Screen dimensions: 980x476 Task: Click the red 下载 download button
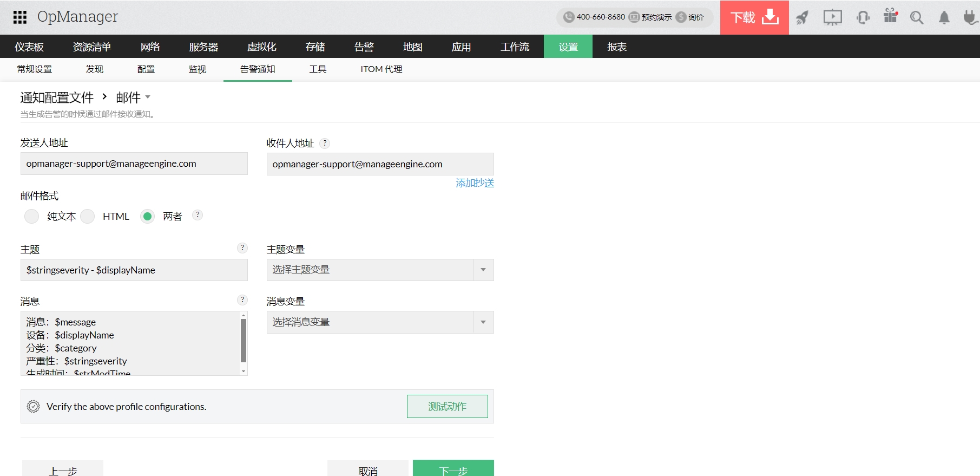tap(754, 17)
